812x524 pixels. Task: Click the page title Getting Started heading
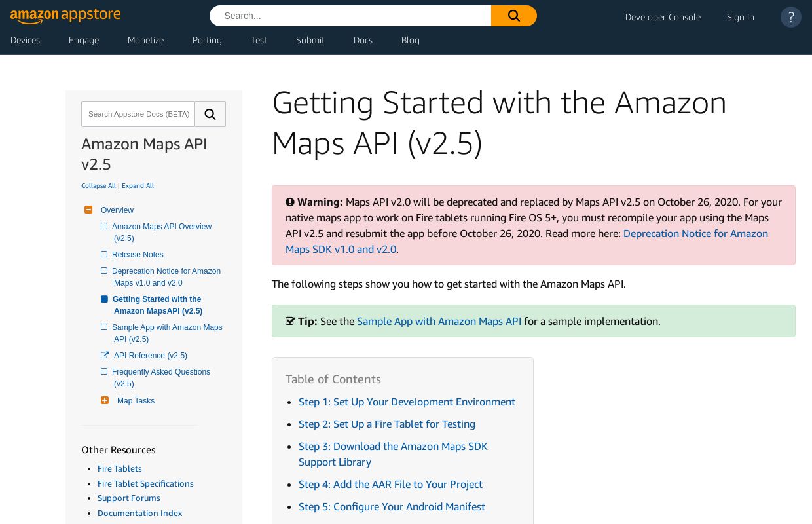499,122
